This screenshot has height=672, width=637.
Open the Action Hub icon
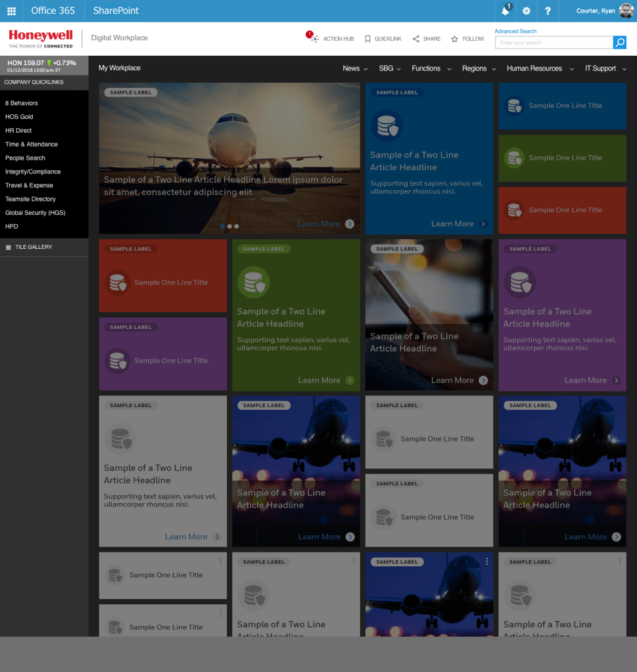(x=316, y=39)
